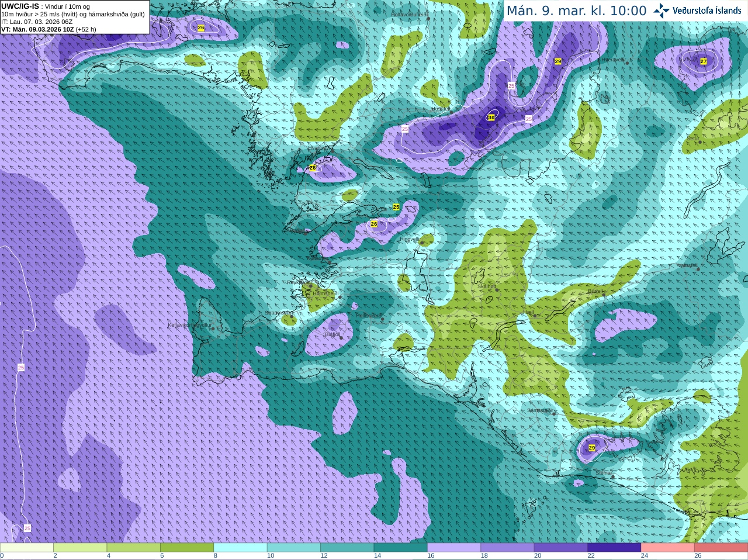Image resolution: width=748 pixels, height=560 pixels.
Task: Click the forecast time line VT: Mán. 09.03.2026 10Z
Action: pyautogui.click(x=49, y=29)
